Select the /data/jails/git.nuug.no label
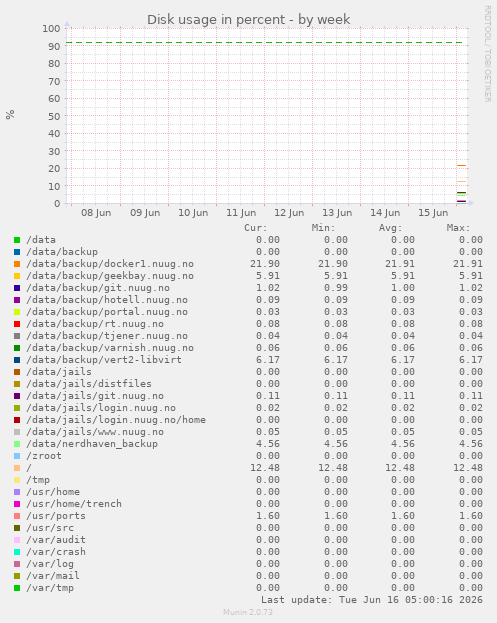This screenshot has height=623, width=497. 95,396
